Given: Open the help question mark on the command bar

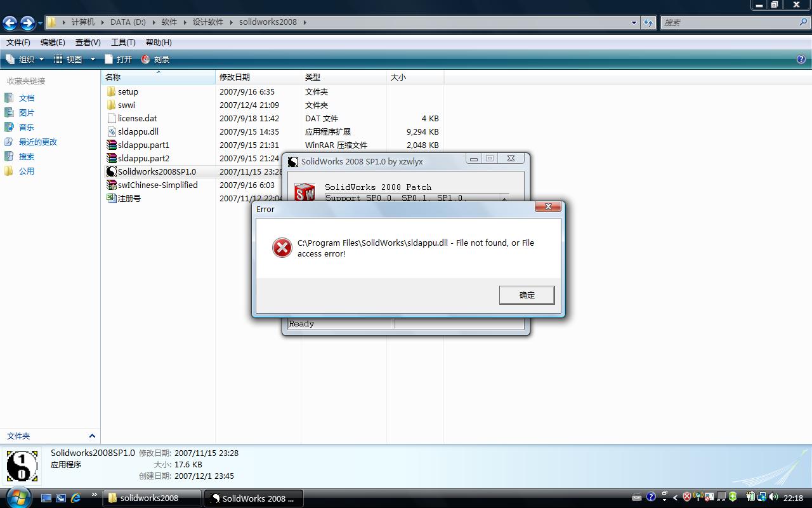Looking at the screenshot, I should tap(801, 59).
